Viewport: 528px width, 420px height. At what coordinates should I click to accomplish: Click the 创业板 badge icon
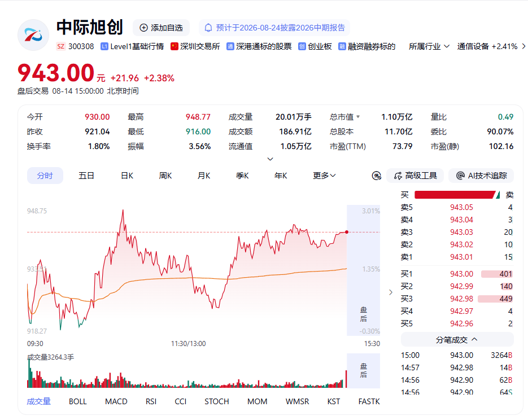(302, 46)
